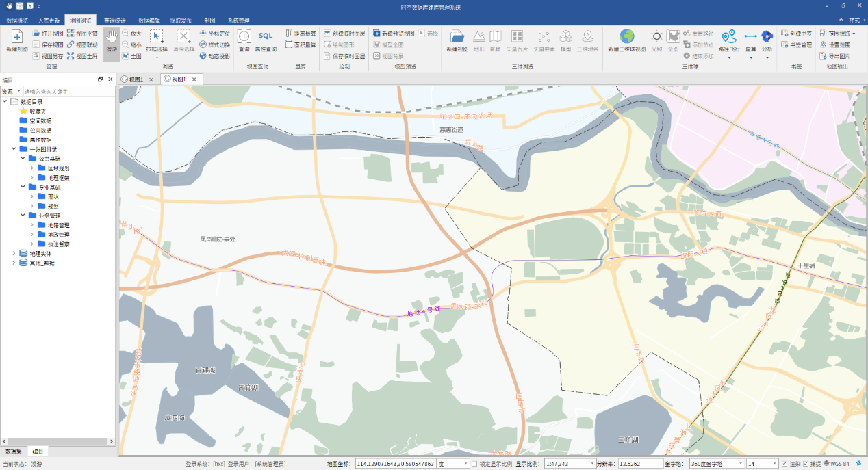Toggle the 捕捉 checkbox in status bar
This screenshot has height=470, width=868.
tap(806, 464)
